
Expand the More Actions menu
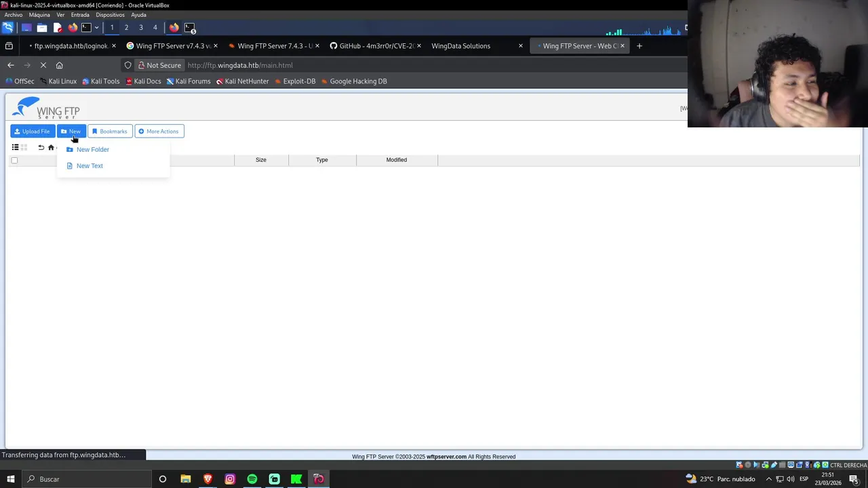tap(159, 131)
